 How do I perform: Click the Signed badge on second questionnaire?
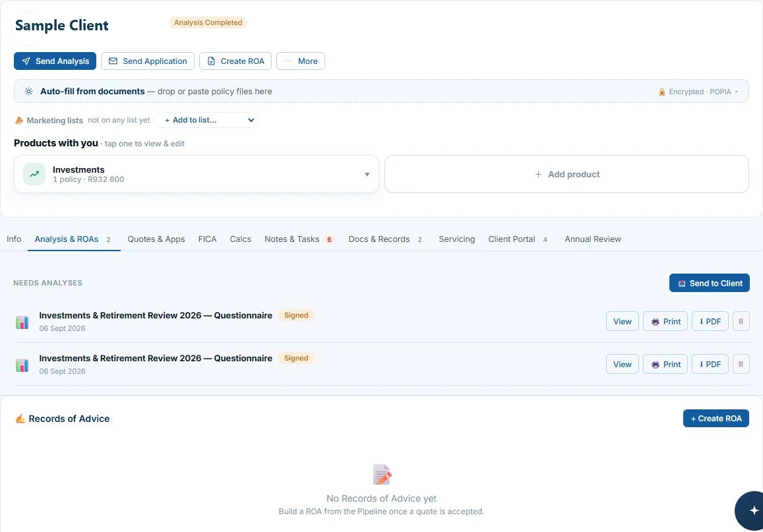tap(296, 358)
